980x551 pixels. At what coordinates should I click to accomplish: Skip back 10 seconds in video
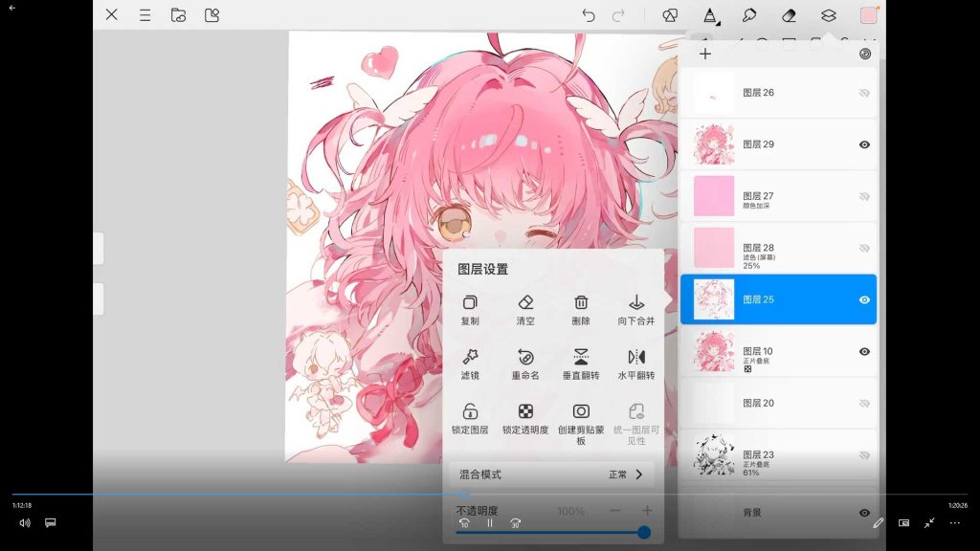click(464, 523)
